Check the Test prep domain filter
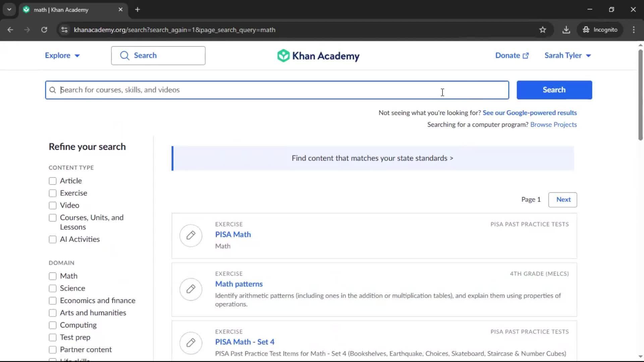 click(53, 338)
